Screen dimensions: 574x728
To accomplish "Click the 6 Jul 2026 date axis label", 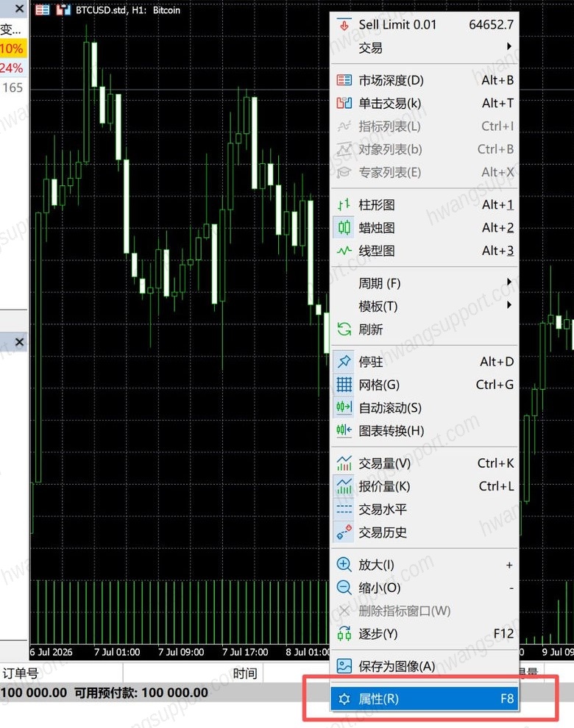I will click(x=51, y=652).
